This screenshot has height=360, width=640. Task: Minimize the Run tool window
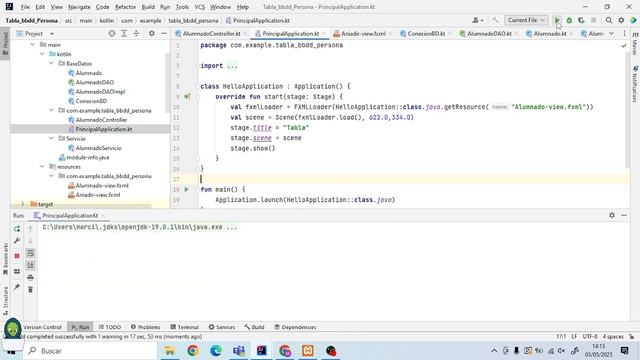[624, 215]
